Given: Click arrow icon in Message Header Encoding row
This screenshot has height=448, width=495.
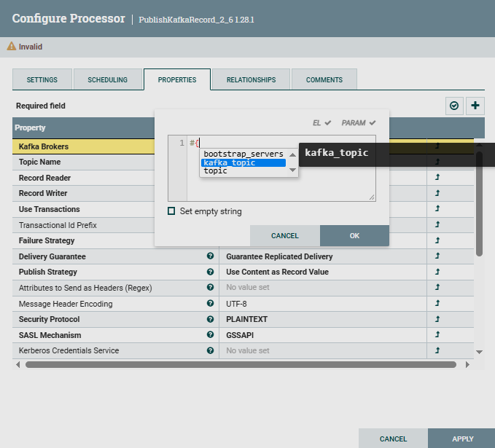Looking at the screenshot, I should point(437,304).
